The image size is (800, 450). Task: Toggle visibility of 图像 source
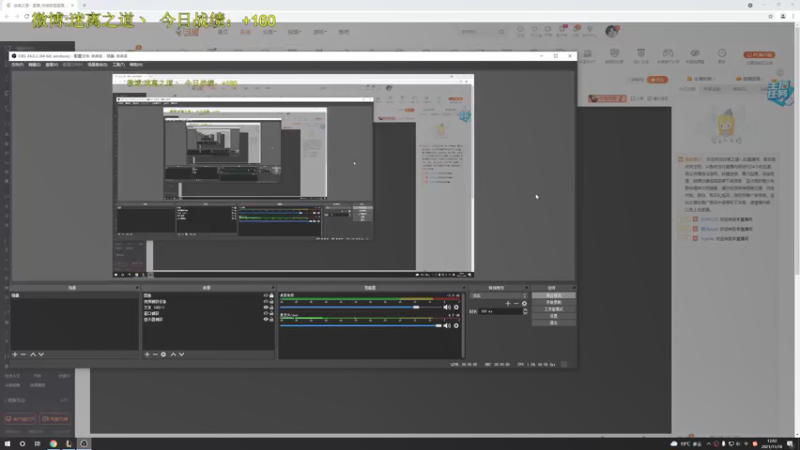tap(265, 295)
